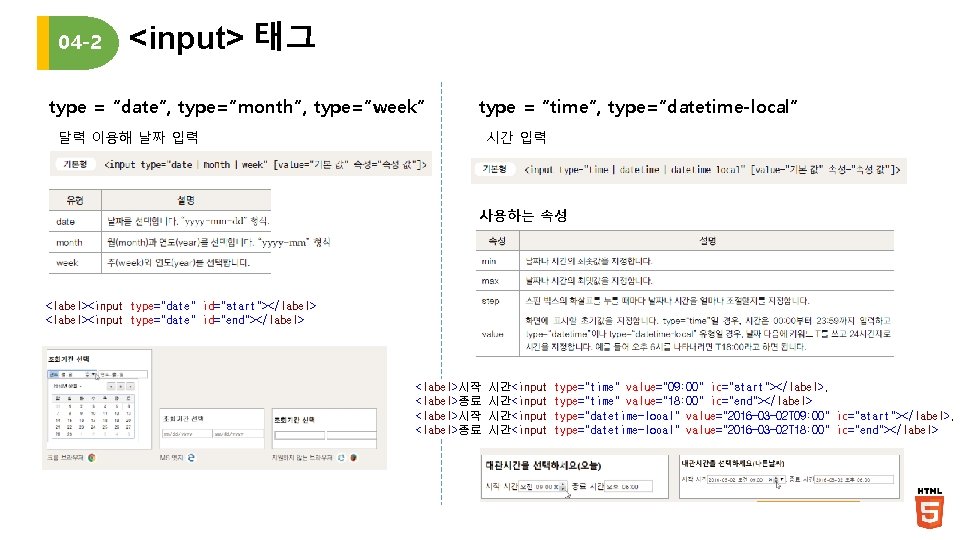
Task: Click the heading 'type = "date", type="month", type="week"'
Action: (236, 107)
